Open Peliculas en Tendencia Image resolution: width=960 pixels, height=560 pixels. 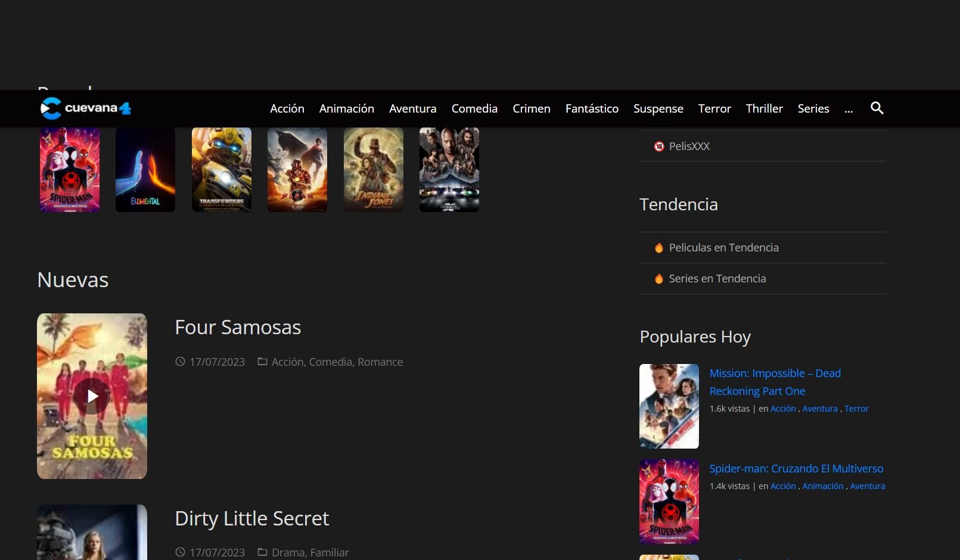(723, 248)
